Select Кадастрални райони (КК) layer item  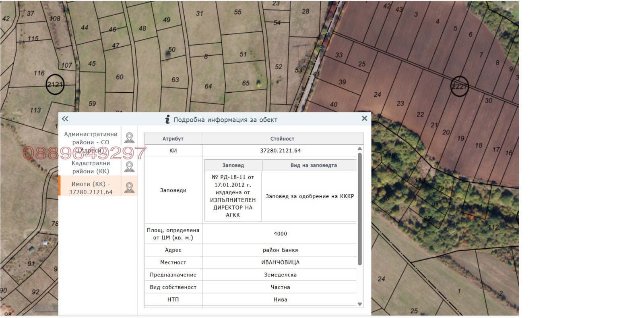pyautogui.click(x=91, y=167)
